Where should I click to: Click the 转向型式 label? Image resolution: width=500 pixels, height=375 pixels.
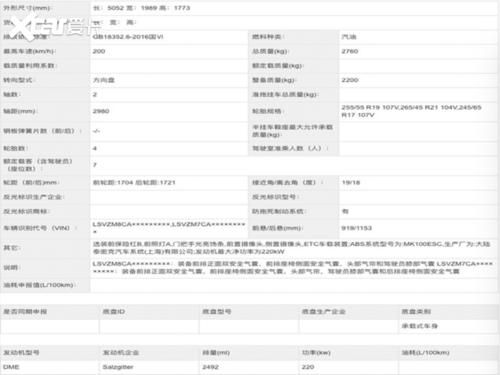click(x=19, y=80)
